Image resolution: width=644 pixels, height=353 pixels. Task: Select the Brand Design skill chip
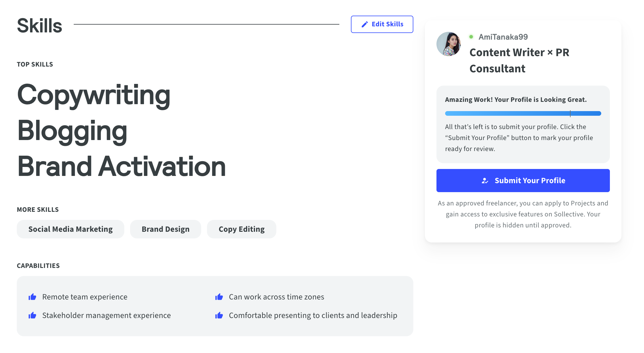click(x=166, y=229)
